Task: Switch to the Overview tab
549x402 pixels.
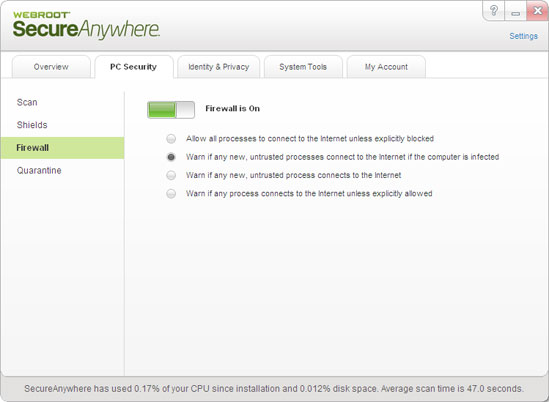Action: 51,67
